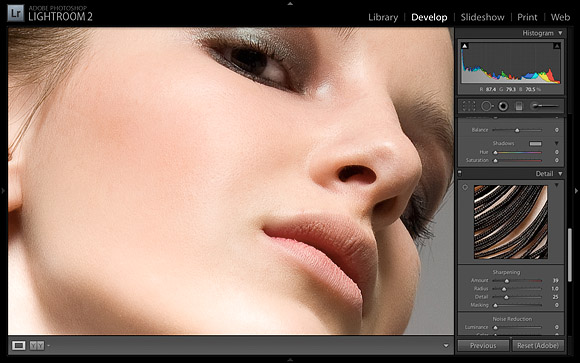The height and width of the screenshot is (363, 580).
Task: Click the detail preview thumbnail
Action: [511, 222]
